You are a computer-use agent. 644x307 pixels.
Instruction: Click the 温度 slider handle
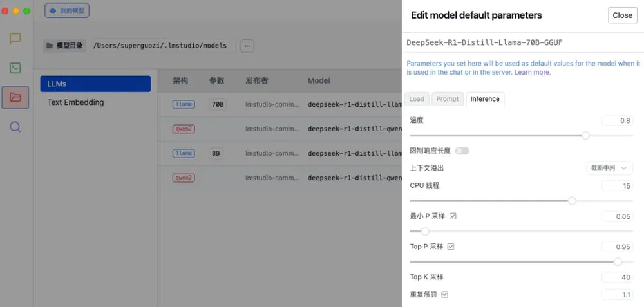click(585, 136)
